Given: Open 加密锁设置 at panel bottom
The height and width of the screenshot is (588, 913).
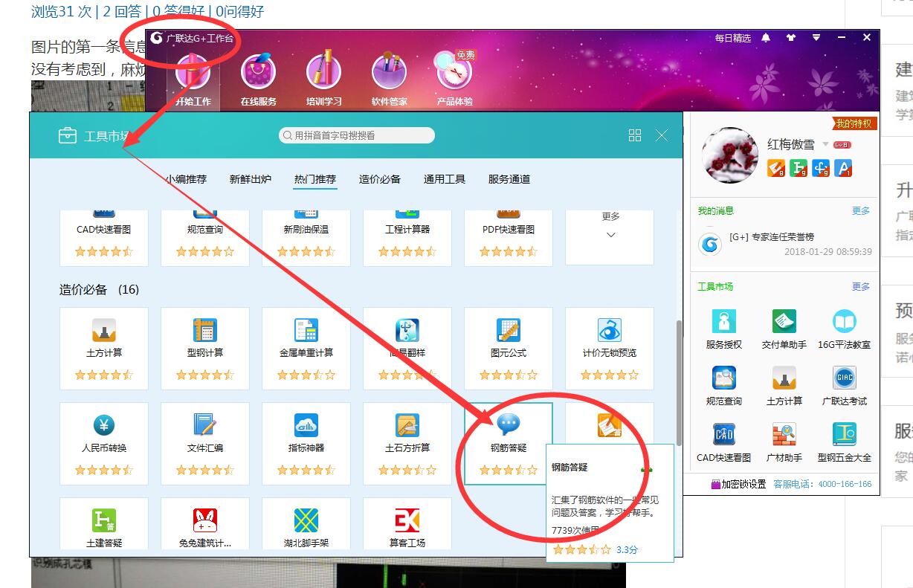Looking at the screenshot, I should (738, 484).
